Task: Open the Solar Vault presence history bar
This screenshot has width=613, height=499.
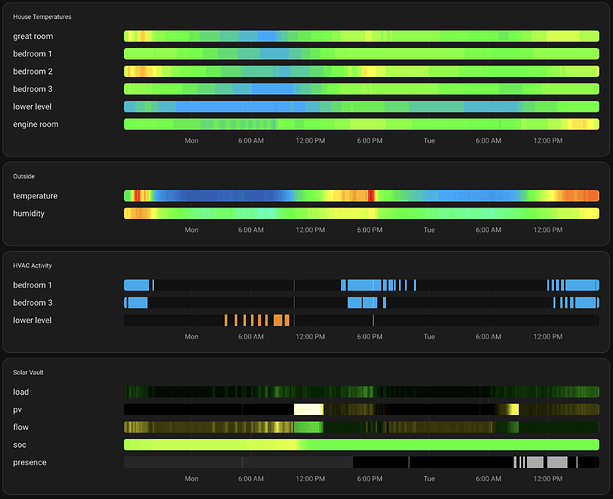Action: tap(362, 462)
